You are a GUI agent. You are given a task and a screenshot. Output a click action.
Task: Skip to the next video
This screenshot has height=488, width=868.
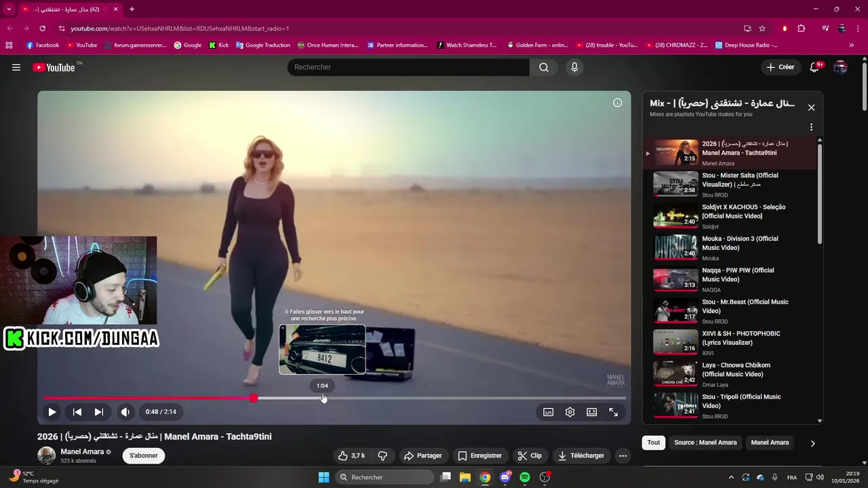99,411
